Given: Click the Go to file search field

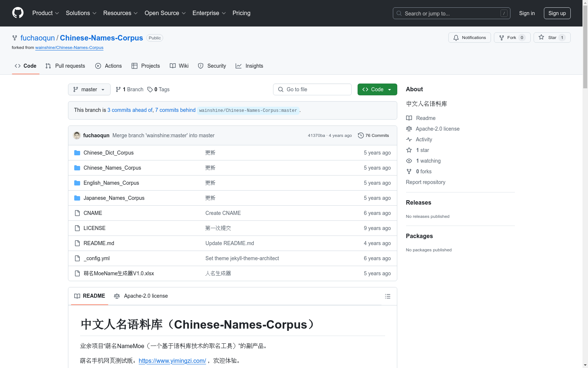Looking at the screenshot, I should pos(312,89).
